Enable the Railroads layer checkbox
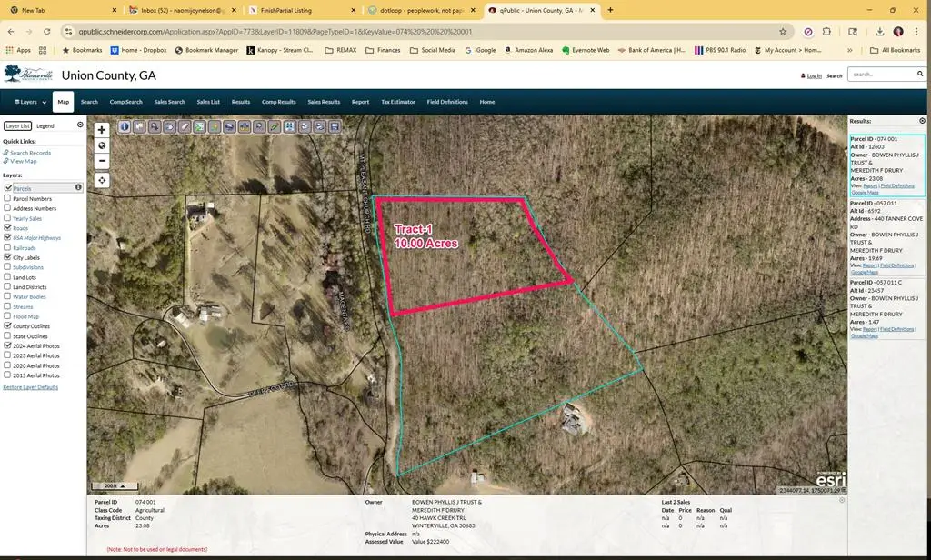Screen dimensions: 931x560 click(6, 247)
